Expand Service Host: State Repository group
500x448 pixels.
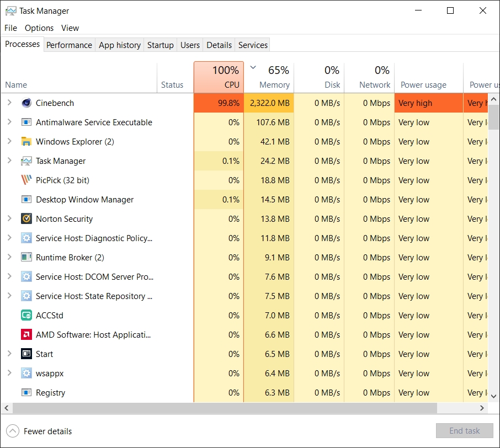[x=9, y=296]
